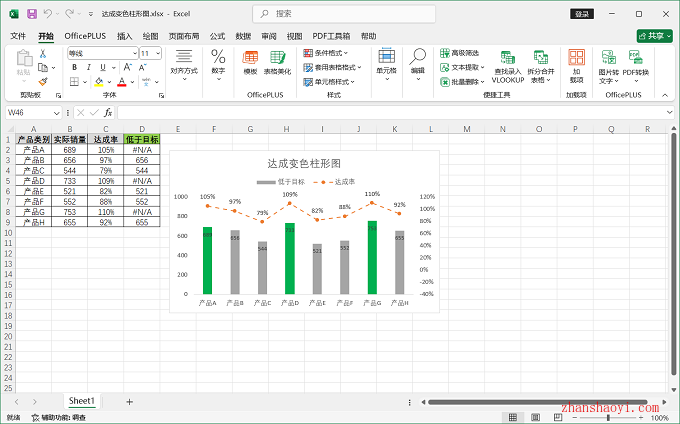The height and width of the screenshot is (424, 680).
Task: Select the Format Painter brush icon
Action: tap(43, 82)
